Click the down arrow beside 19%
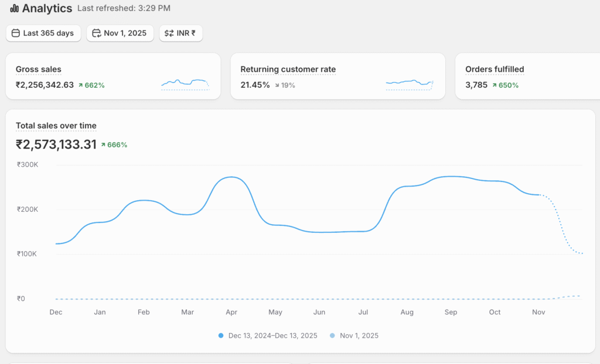Image resolution: width=600 pixels, height=364 pixels. click(x=277, y=85)
